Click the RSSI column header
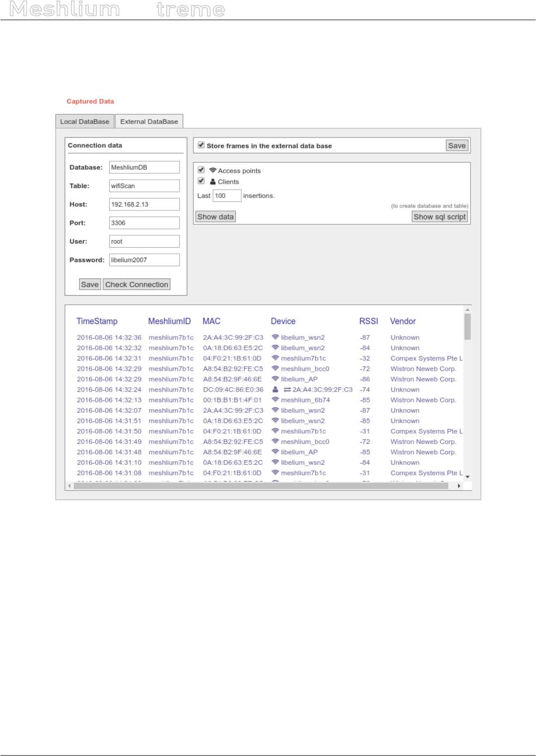This screenshot has height=756, width=536. pos(369,321)
